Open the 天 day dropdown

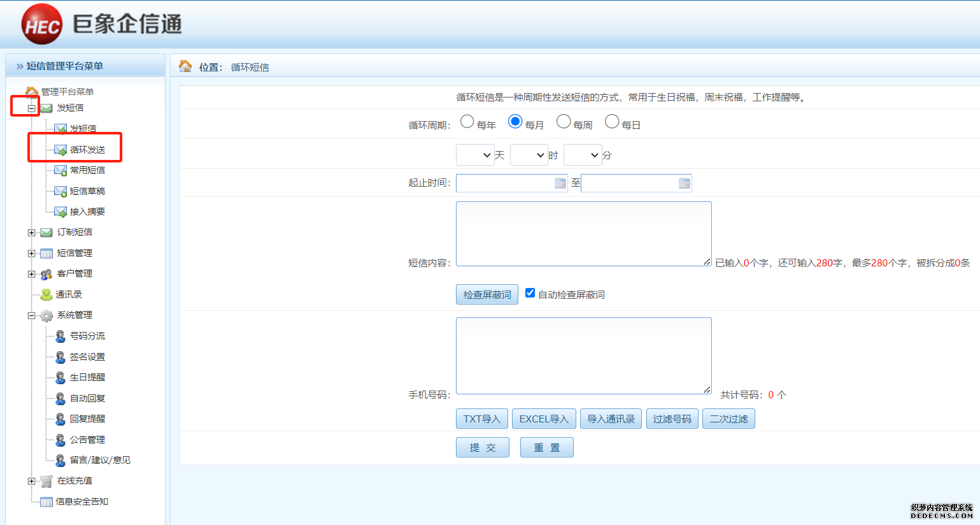coord(475,155)
